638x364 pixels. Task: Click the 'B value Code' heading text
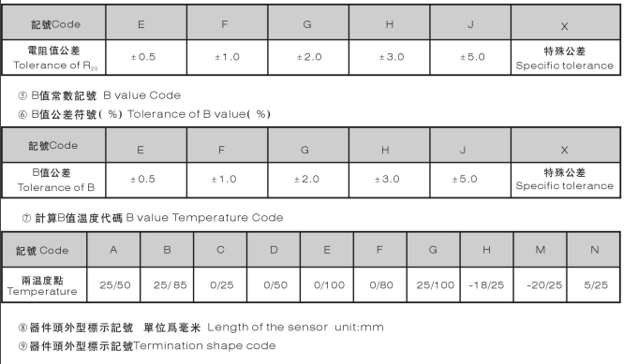142,95
